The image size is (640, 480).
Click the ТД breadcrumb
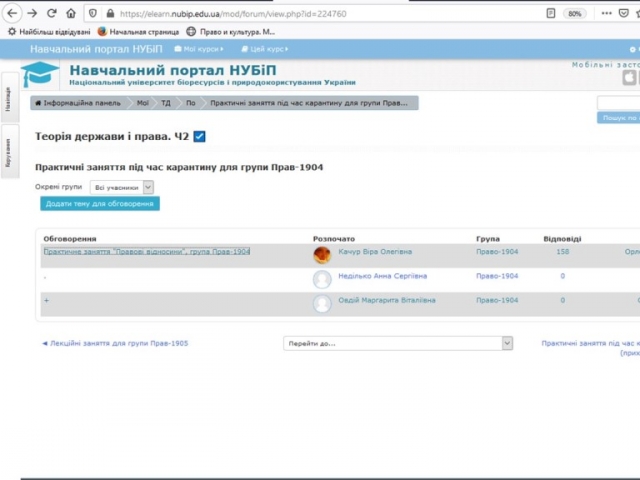pos(166,103)
